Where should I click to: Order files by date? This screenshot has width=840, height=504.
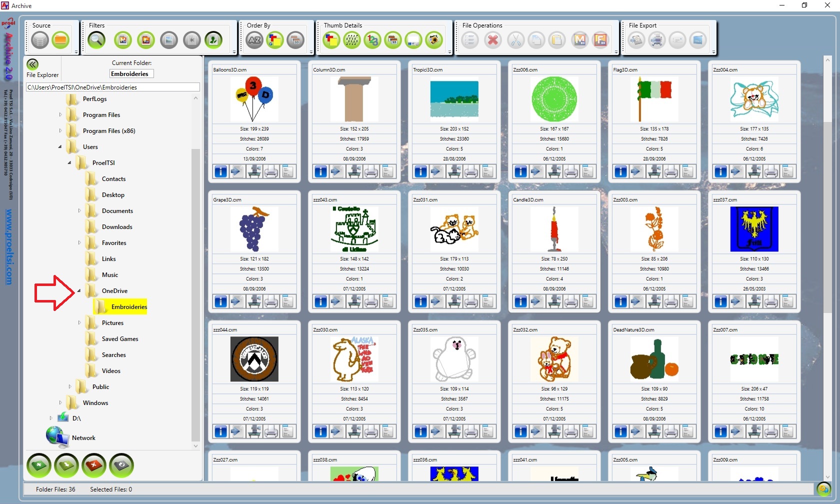(x=295, y=40)
